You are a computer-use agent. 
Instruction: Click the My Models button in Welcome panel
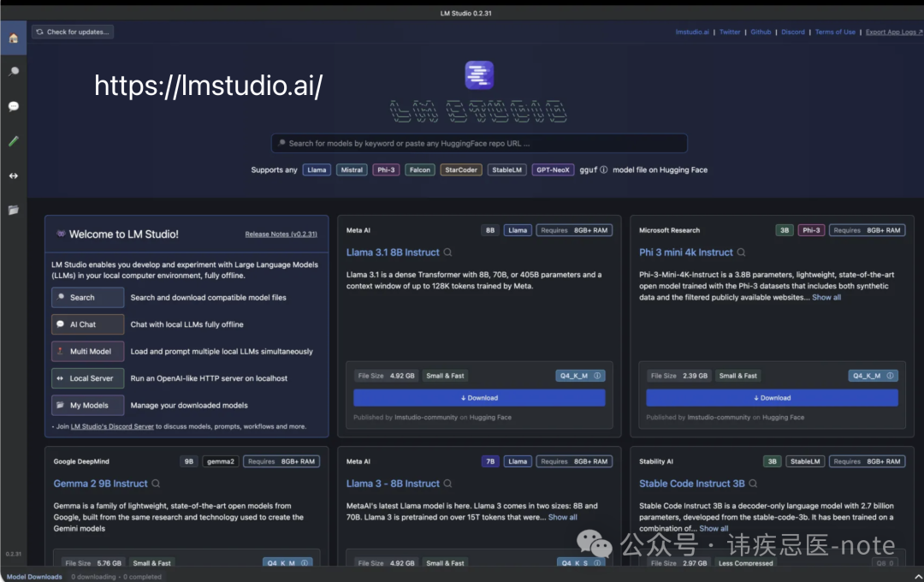[88, 405]
